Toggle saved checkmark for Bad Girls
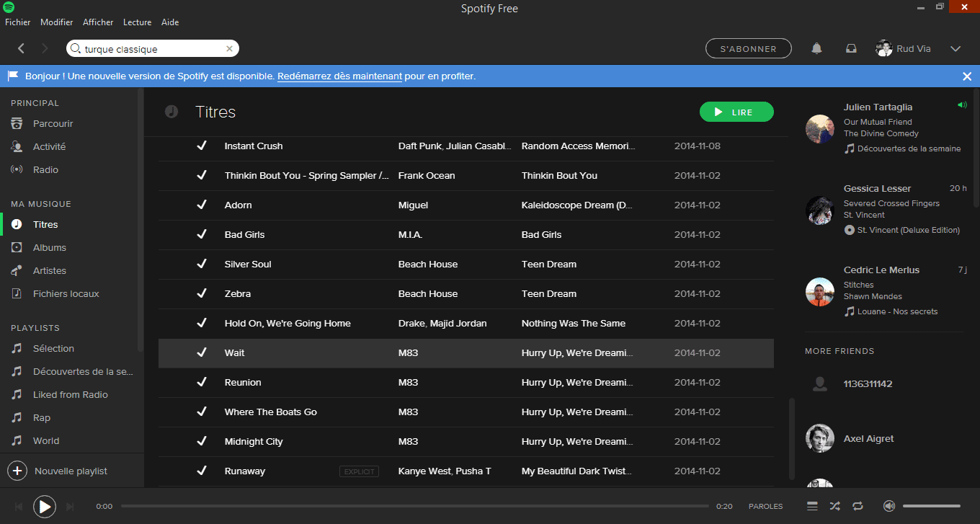Viewport: 980px width, 524px height. click(x=202, y=234)
